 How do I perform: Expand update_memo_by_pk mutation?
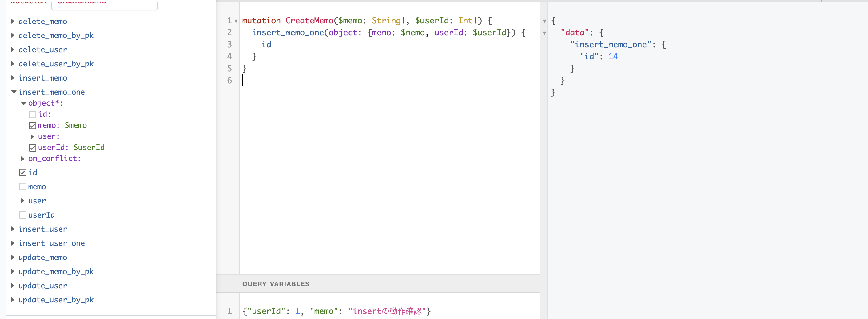click(13, 272)
